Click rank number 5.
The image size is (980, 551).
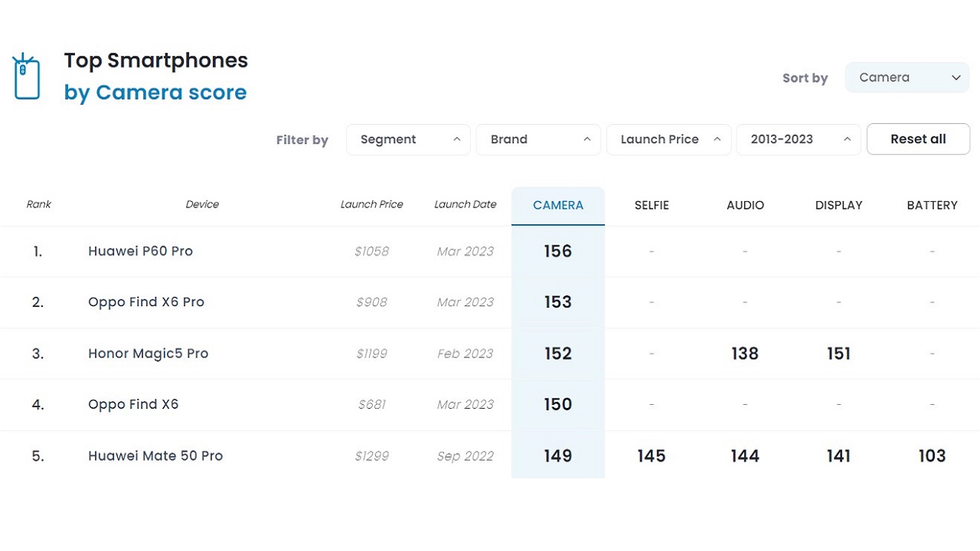[38, 456]
